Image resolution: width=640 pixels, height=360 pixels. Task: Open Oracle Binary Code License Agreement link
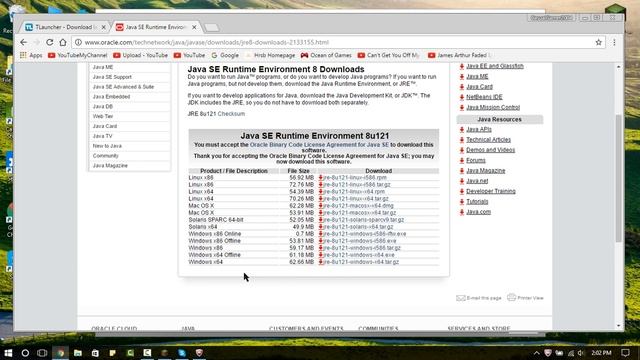point(319,144)
